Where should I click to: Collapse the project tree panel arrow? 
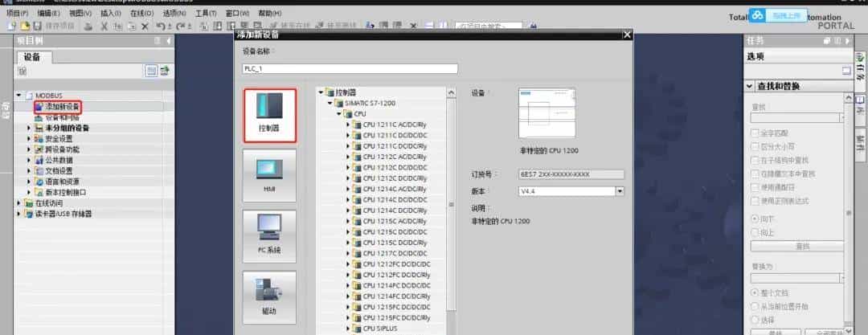(168, 41)
